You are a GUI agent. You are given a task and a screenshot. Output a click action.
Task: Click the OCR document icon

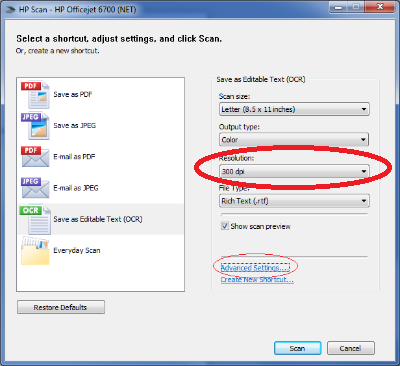35,219
